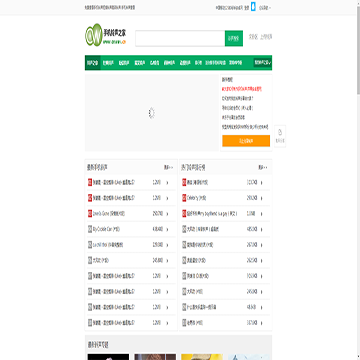Click the red rank badge of first right-list song
Image resolution: width=360 pixels, height=360 pixels.
tap(184, 182)
